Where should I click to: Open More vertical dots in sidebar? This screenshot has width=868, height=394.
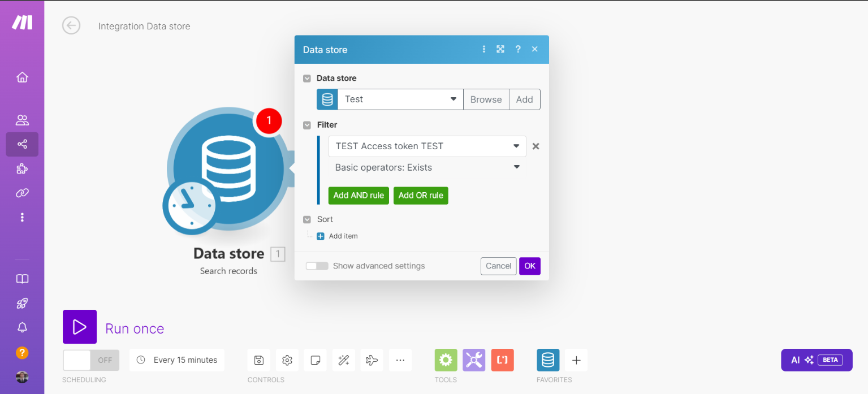22,217
